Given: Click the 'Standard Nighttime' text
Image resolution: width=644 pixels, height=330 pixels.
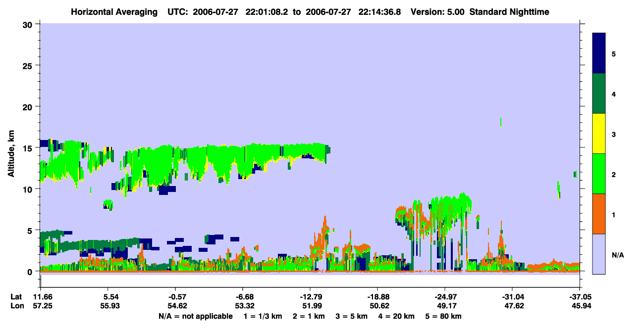Looking at the screenshot, I should click(509, 11).
